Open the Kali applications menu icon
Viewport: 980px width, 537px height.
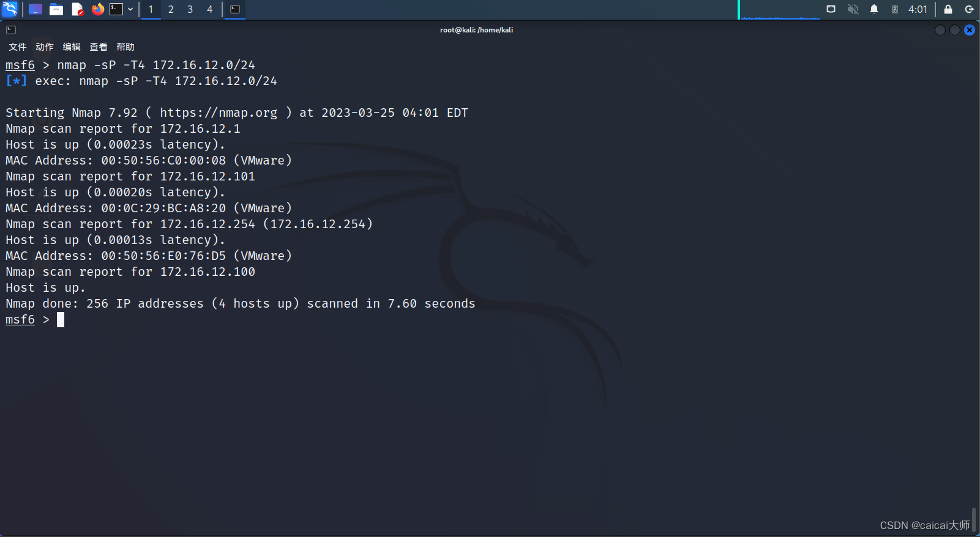point(10,9)
